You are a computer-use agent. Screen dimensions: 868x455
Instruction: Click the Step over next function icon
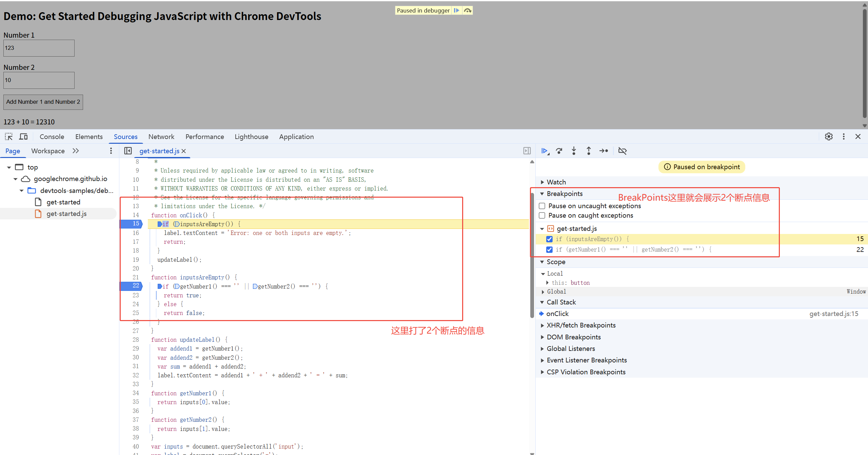point(559,151)
